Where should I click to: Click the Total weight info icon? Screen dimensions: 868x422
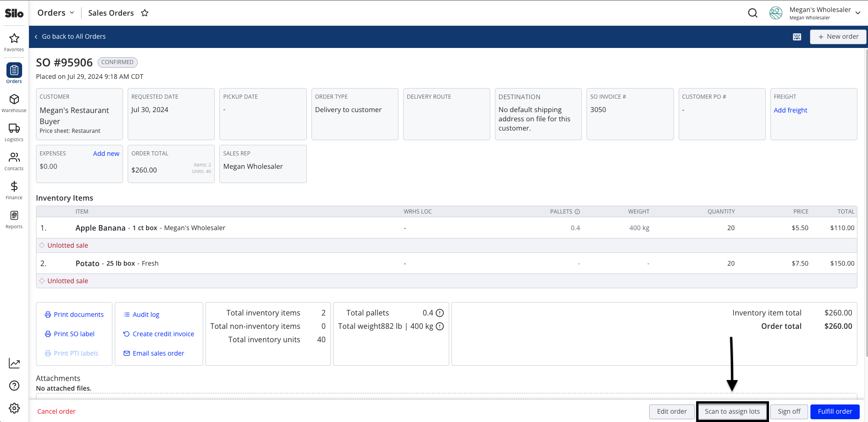[440, 326]
